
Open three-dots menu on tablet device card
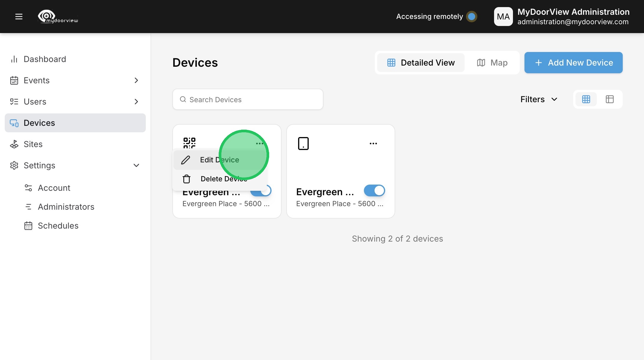tap(373, 144)
